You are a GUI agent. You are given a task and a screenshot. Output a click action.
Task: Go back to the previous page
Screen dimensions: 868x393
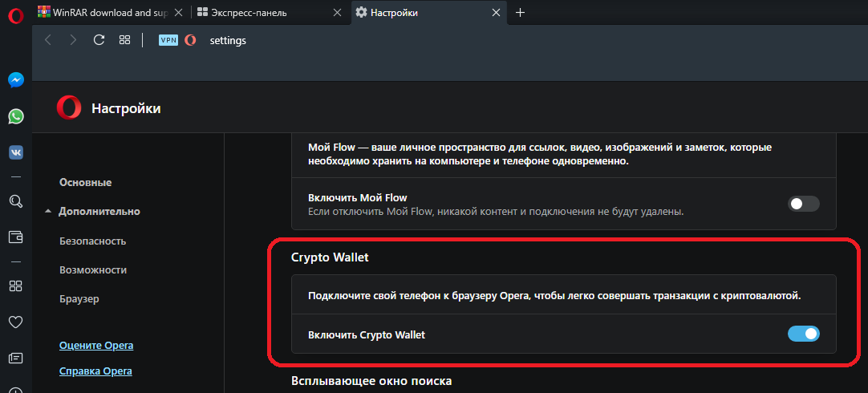(x=48, y=40)
